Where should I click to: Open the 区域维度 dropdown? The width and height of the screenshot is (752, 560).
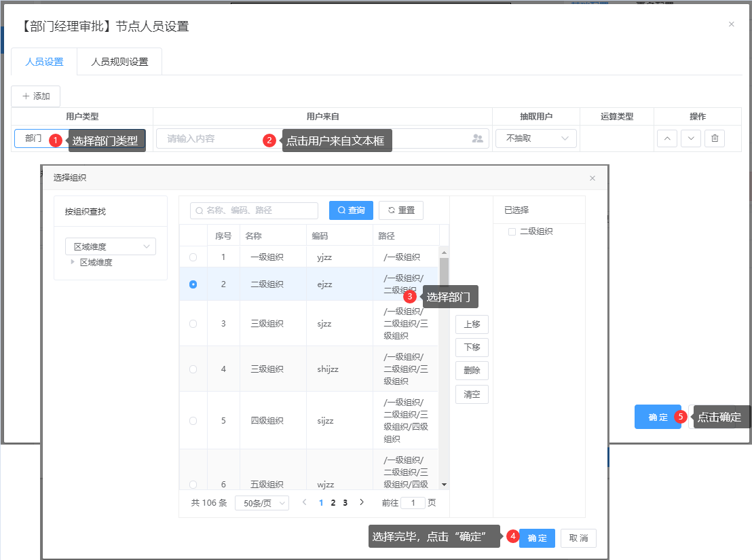[111, 246]
